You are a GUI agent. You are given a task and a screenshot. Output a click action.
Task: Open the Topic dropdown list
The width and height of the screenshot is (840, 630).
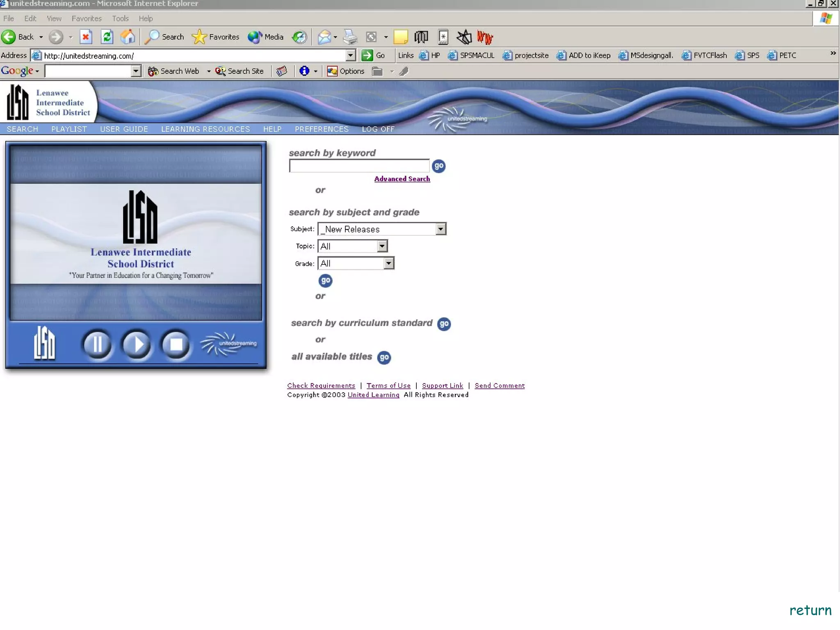click(382, 246)
